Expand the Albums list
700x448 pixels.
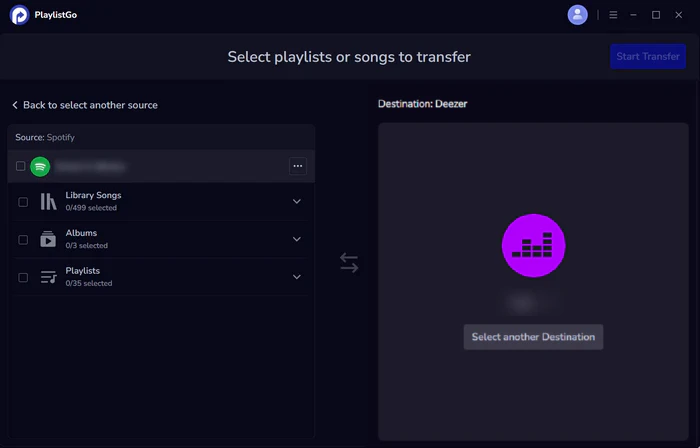pos(296,239)
